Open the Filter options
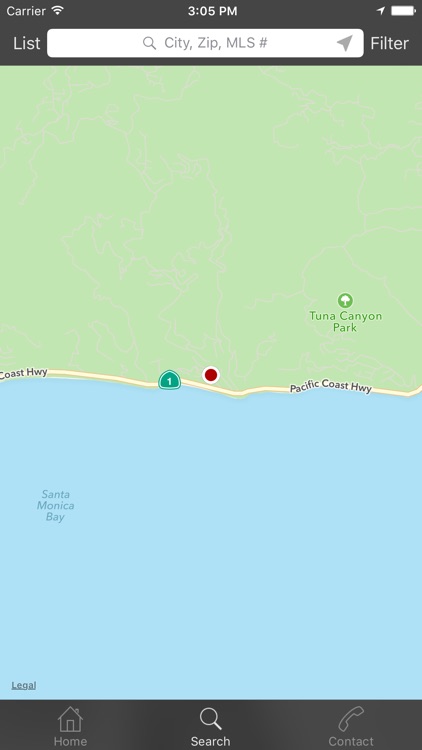The image size is (422, 750). pyautogui.click(x=389, y=44)
